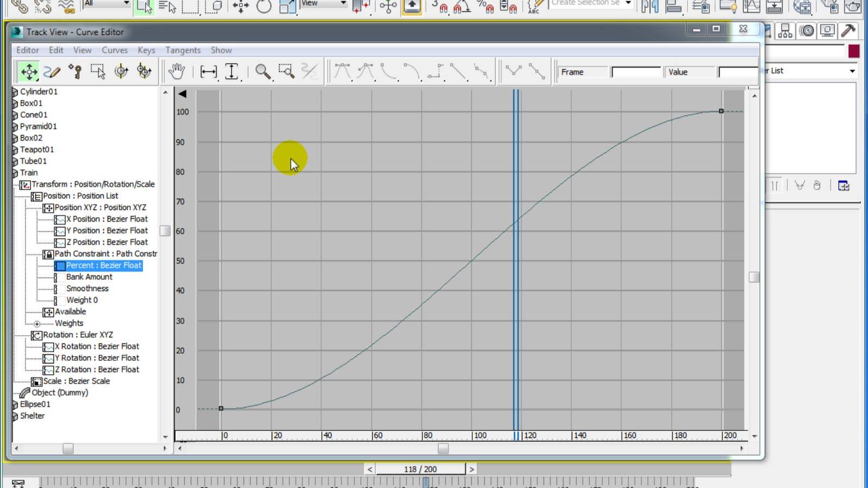Set tangents to Fast

point(389,71)
